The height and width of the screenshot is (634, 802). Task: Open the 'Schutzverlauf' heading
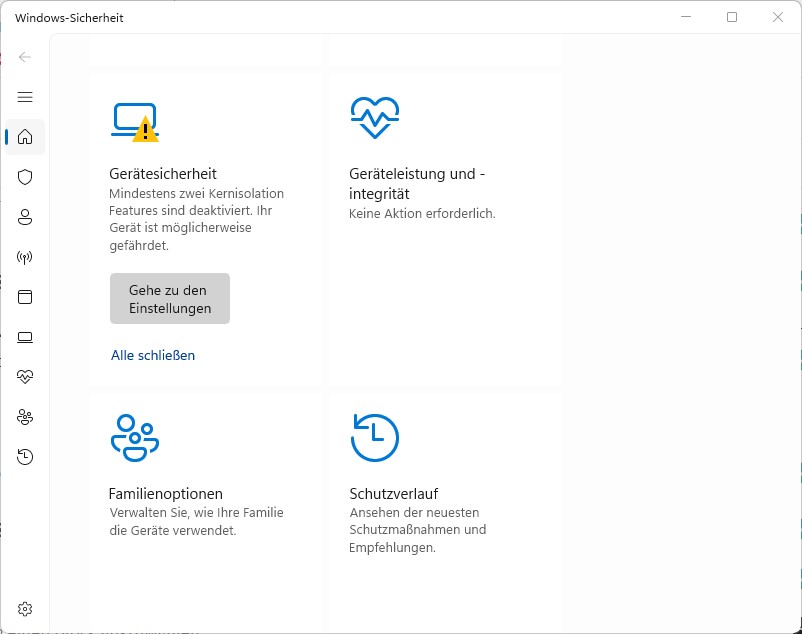[393, 494]
